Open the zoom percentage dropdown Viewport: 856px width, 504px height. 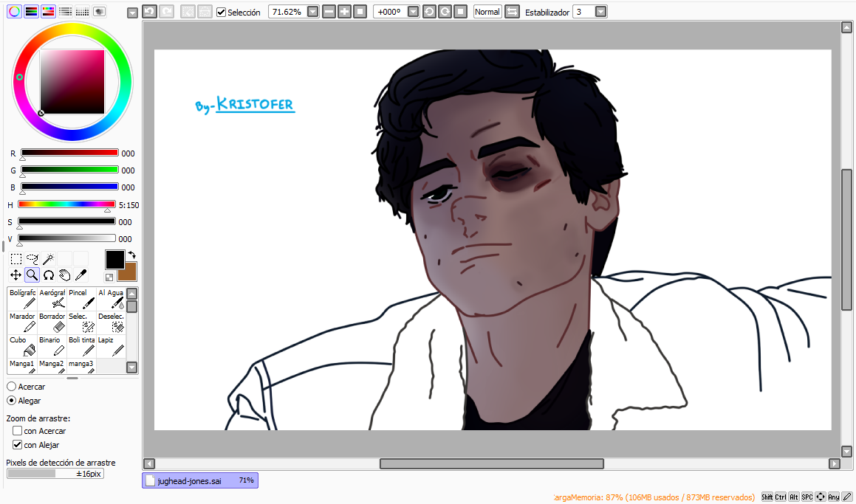[x=313, y=12]
